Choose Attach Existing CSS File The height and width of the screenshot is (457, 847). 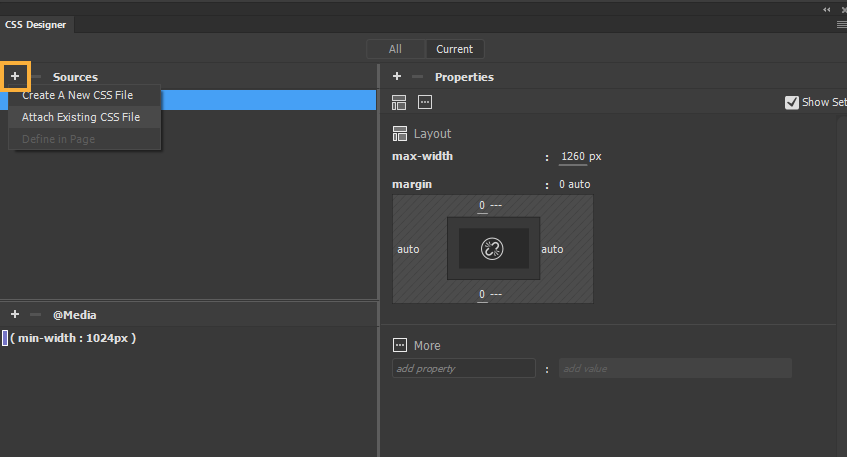[81, 117]
